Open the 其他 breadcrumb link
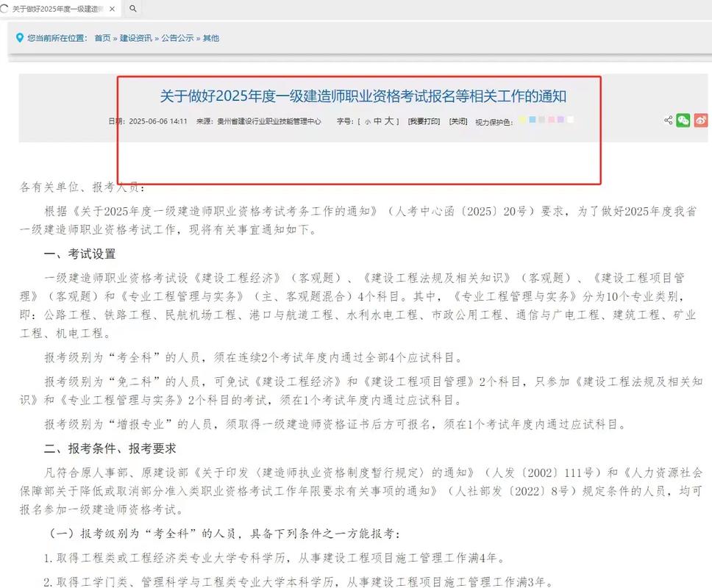The width and height of the screenshot is (712, 588). click(x=210, y=37)
